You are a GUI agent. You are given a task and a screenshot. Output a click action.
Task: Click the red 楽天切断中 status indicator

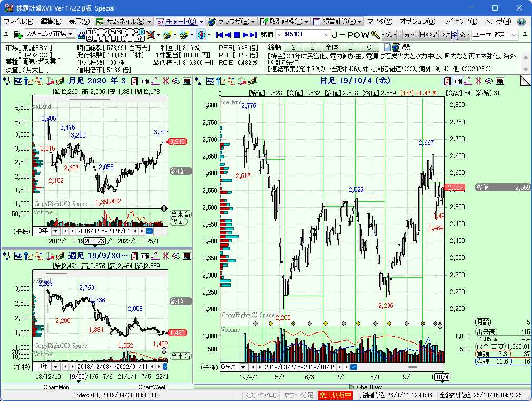(336, 395)
